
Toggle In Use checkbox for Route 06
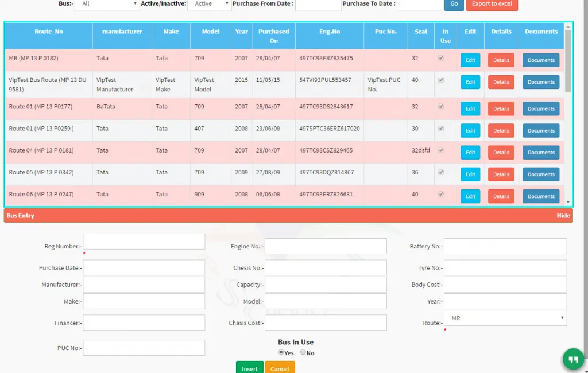click(441, 194)
